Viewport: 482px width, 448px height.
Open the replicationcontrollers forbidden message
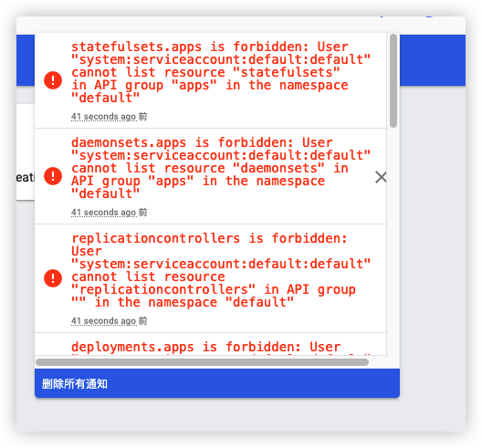221,270
